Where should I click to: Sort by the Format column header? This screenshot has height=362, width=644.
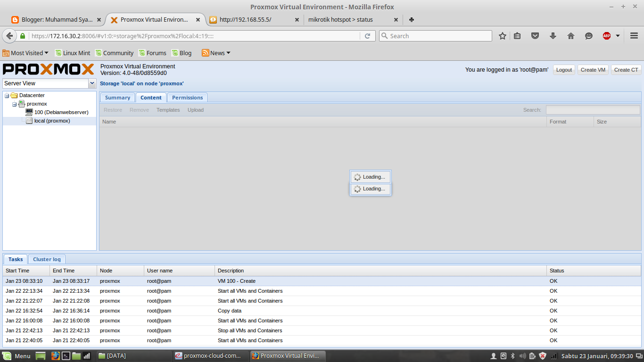[x=570, y=122]
